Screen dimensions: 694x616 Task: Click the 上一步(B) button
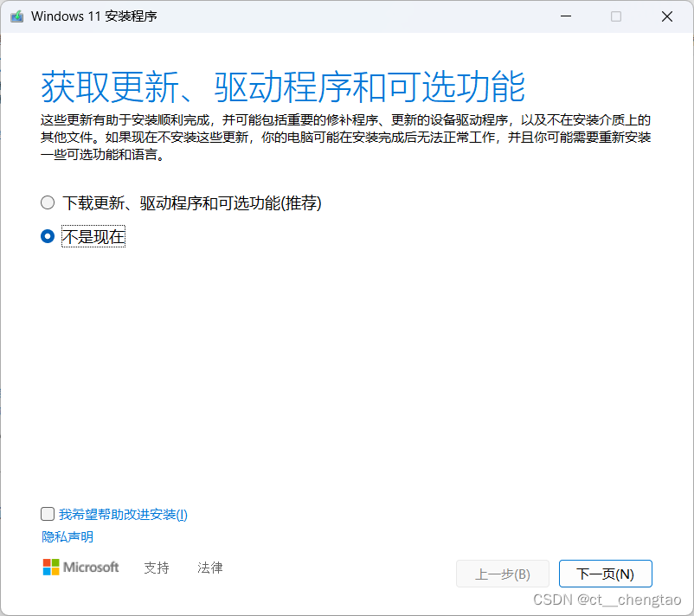pyautogui.click(x=503, y=574)
